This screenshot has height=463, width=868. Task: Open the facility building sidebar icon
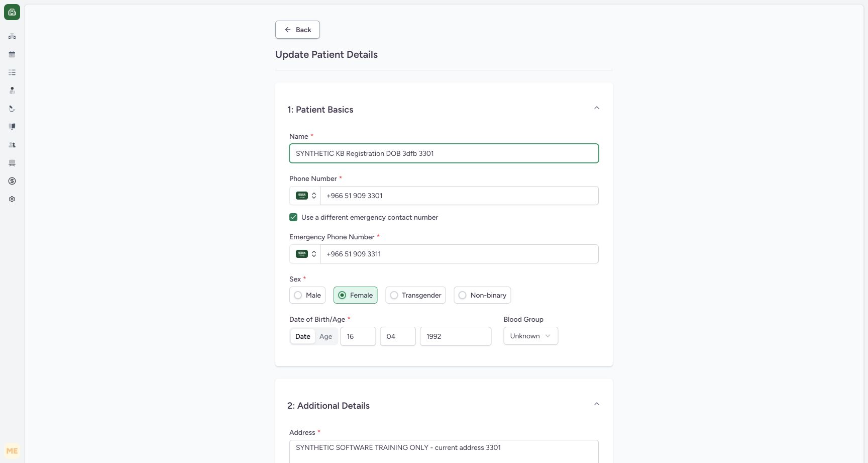tap(12, 36)
